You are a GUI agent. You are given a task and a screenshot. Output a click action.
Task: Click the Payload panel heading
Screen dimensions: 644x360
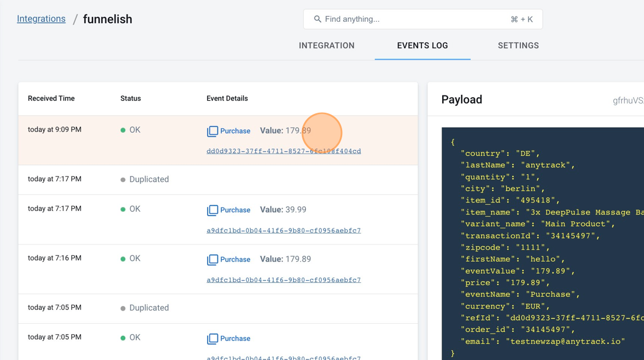point(462,99)
